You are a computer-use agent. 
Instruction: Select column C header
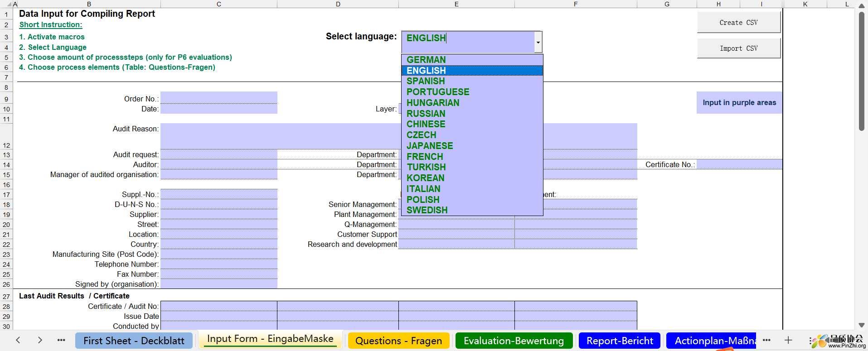pos(219,4)
